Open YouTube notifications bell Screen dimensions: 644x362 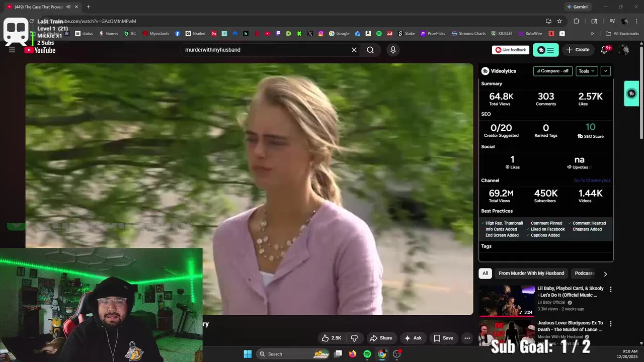(x=605, y=50)
